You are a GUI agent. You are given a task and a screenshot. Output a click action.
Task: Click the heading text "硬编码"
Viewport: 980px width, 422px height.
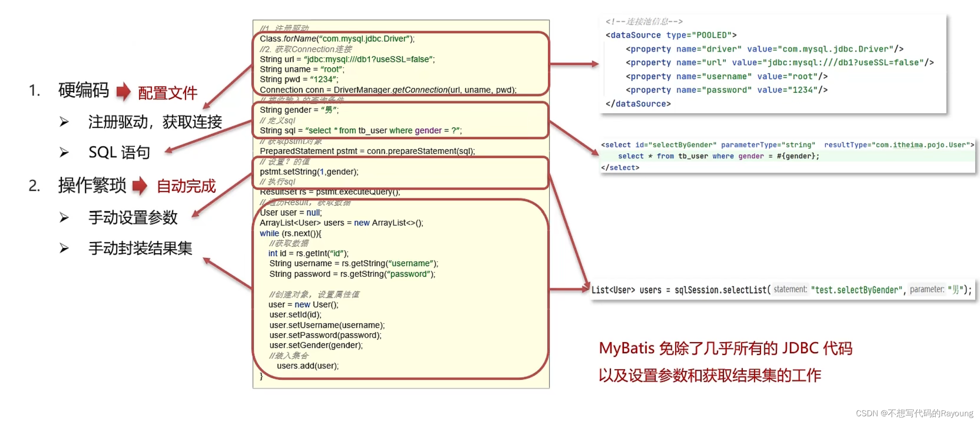(83, 90)
